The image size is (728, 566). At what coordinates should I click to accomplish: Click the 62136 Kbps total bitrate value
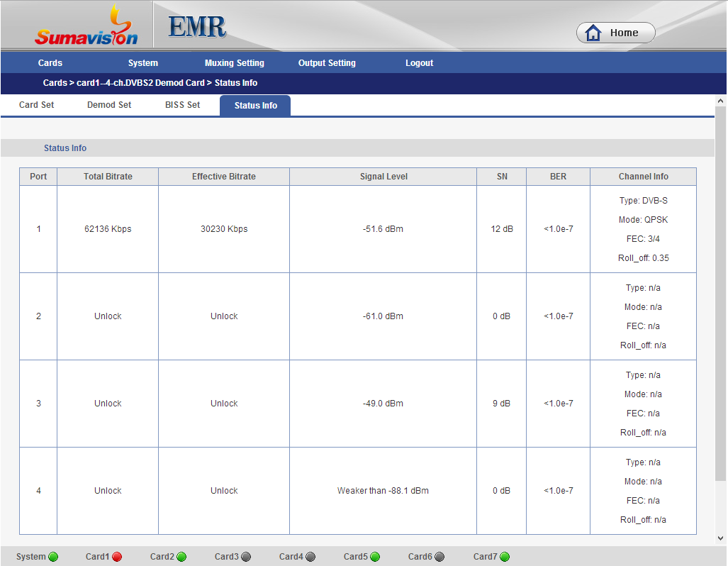(108, 229)
